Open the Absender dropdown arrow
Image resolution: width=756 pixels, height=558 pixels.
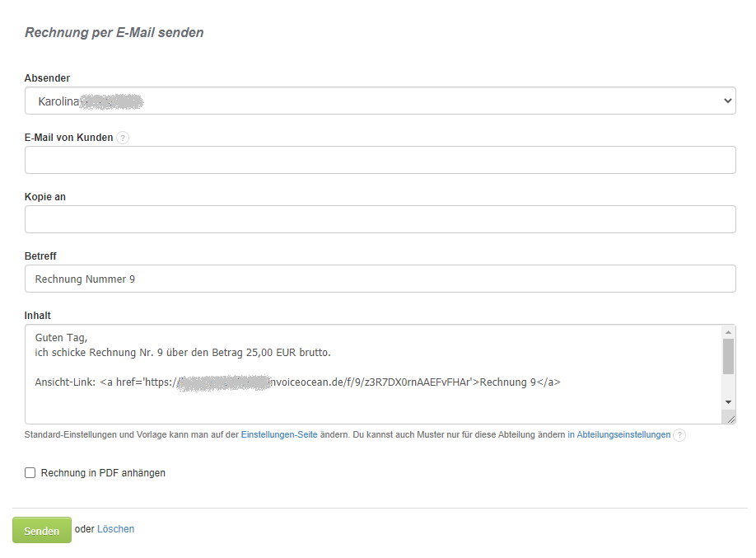tap(727, 101)
